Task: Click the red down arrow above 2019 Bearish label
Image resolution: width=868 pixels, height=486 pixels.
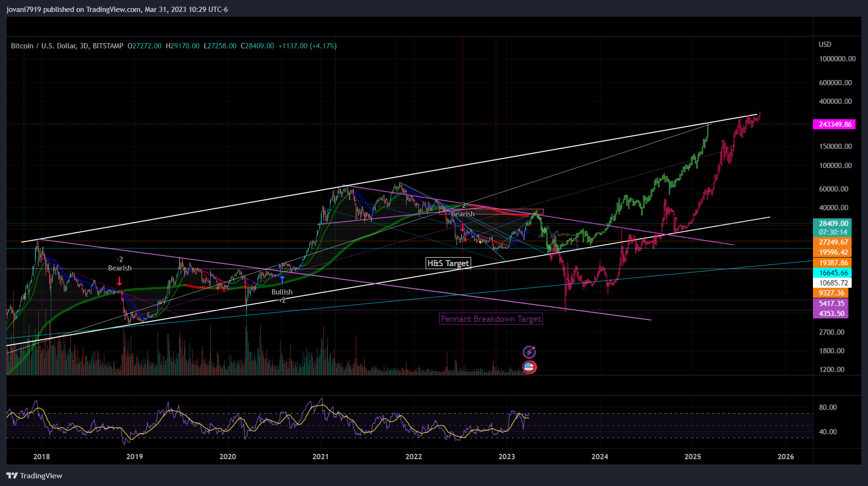Action: pos(119,281)
